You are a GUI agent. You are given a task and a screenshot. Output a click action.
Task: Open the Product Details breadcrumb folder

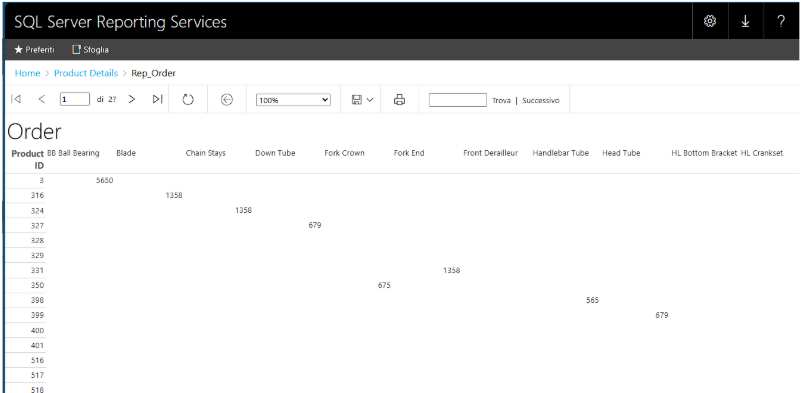point(86,73)
